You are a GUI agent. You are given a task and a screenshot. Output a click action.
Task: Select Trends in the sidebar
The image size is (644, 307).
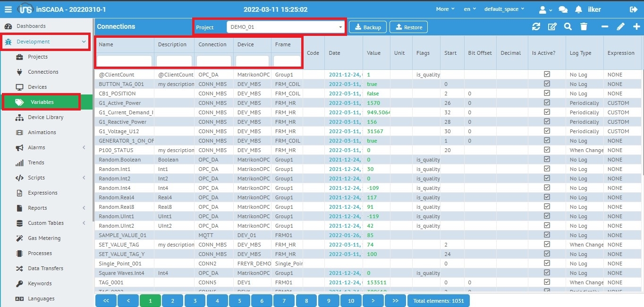click(x=36, y=162)
